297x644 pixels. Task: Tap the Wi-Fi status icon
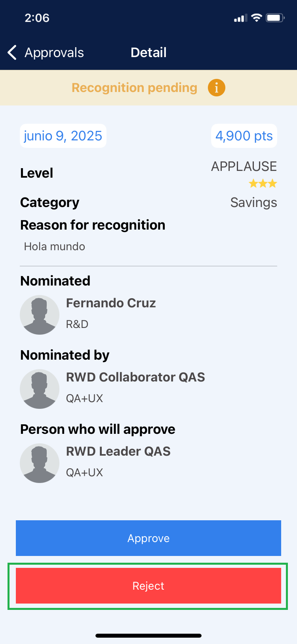coord(257,18)
